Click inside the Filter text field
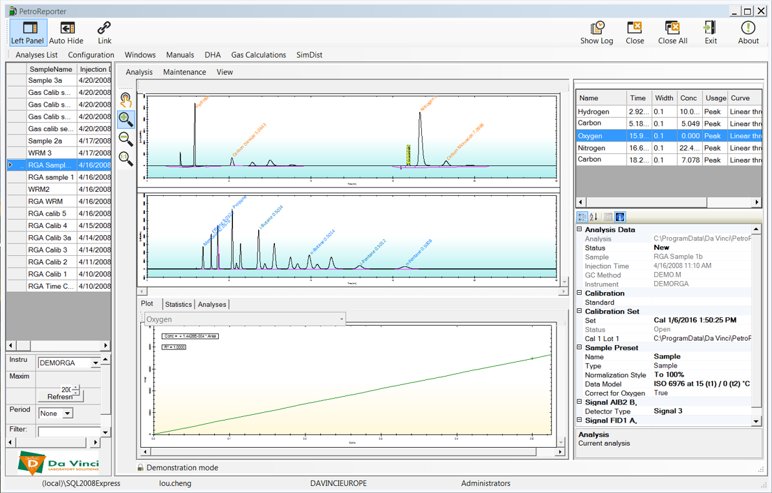 69,432
